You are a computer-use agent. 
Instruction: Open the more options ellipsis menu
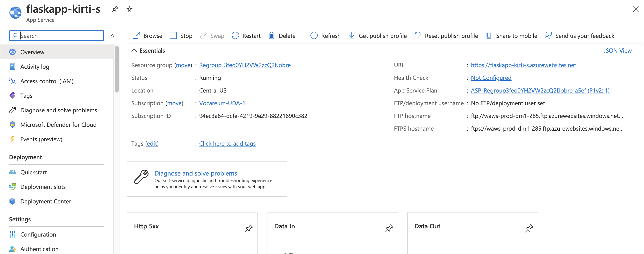pos(144,9)
